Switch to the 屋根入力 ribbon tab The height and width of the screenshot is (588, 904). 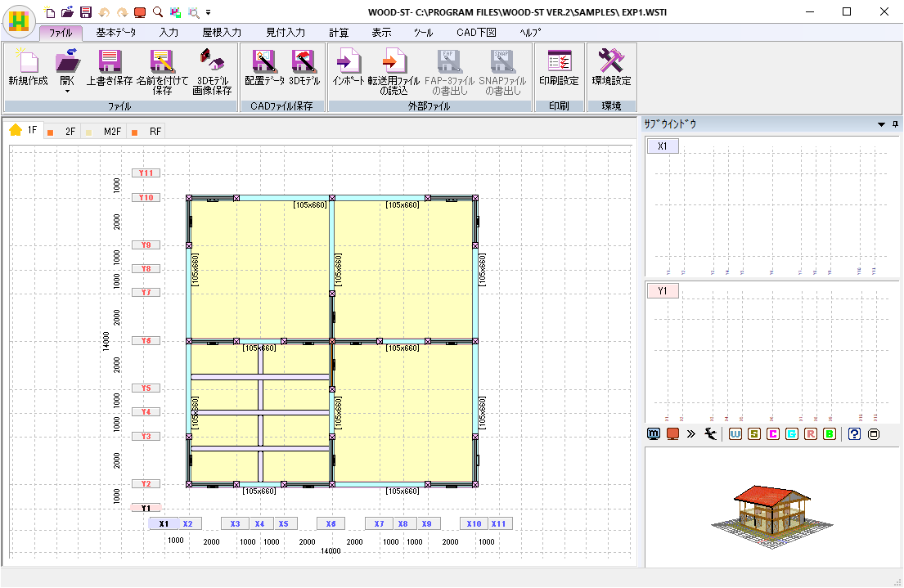(222, 33)
